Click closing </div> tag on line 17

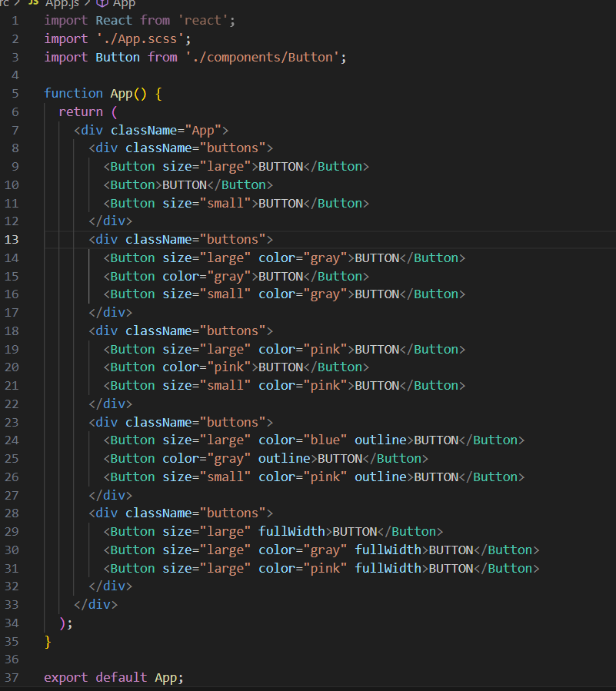(x=110, y=313)
